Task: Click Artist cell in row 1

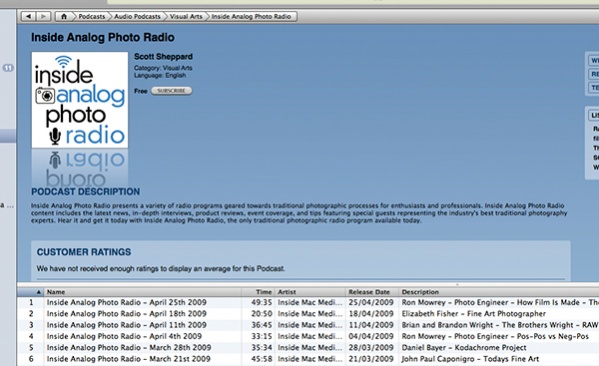Action: [x=310, y=302]
